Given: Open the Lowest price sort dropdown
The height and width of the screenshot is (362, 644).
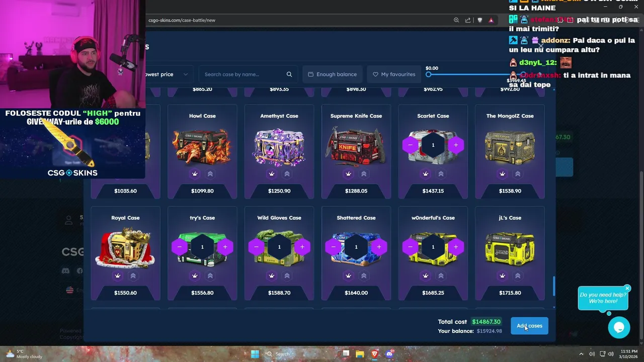Looking at the screenshot, I should point(169,74).
